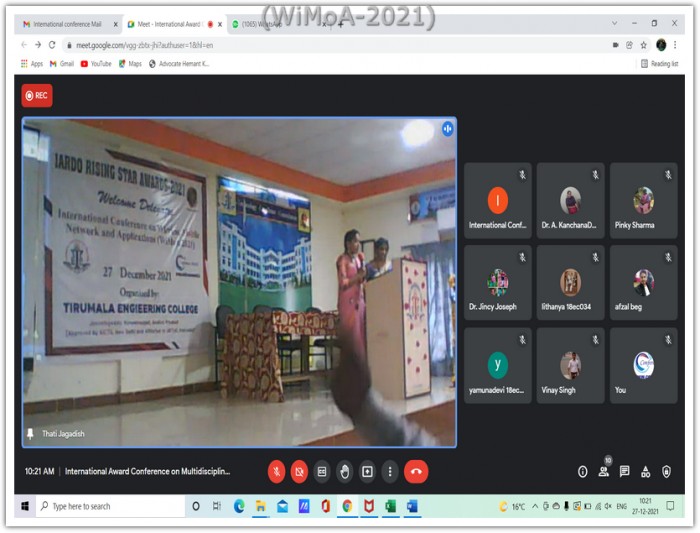
Task: Switch to the WhatsApp browser tab
Action: tap(261, 24)
